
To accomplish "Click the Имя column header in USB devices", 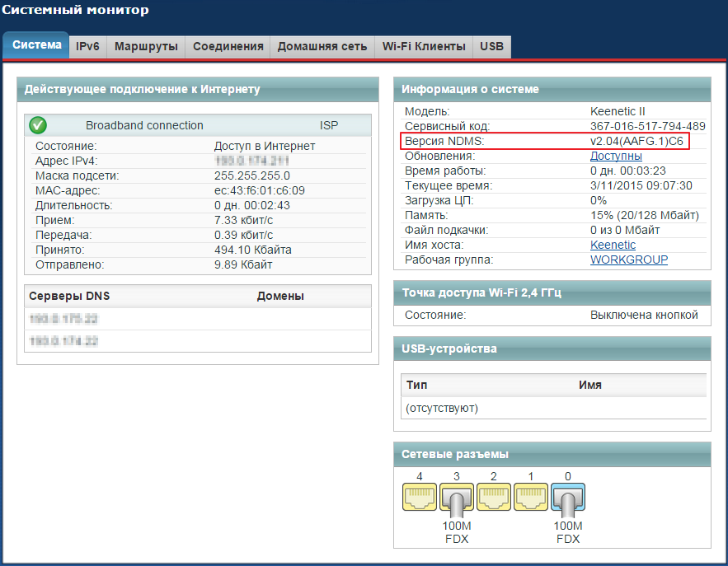I will pos(589,385).
